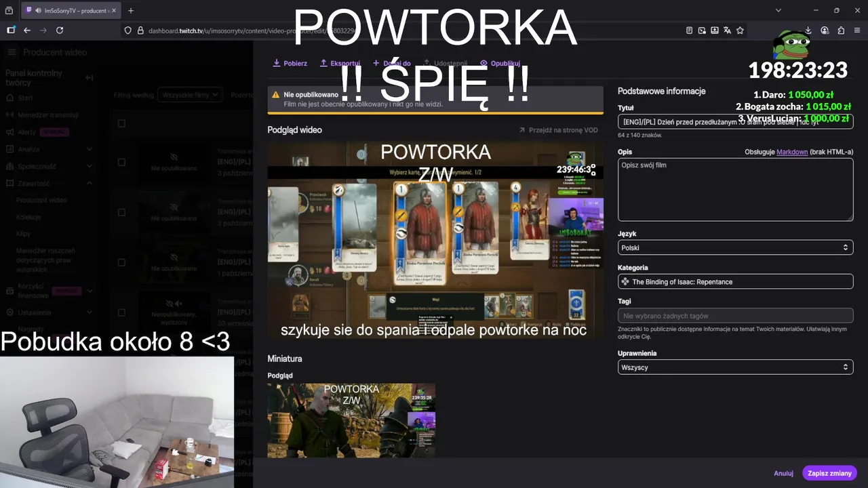Open the Firefox downloads panel
868x488 pixels.
point(808,30)
